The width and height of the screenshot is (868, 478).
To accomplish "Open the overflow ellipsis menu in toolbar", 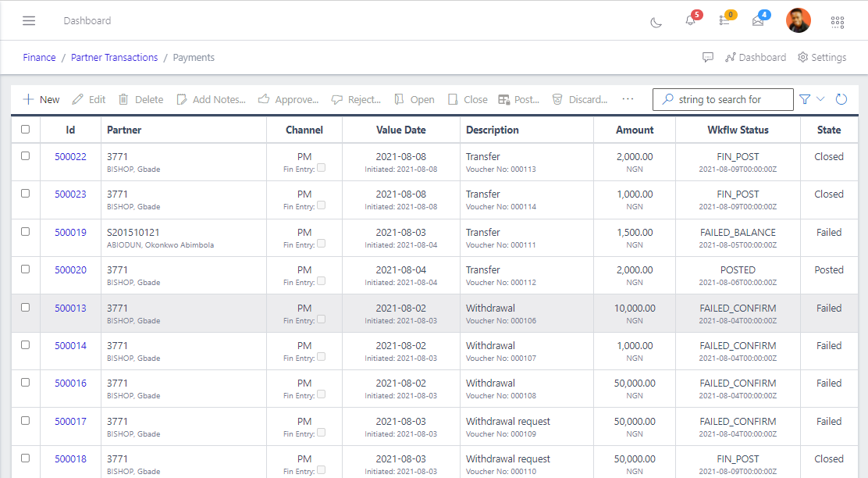I will pos(628,99).
